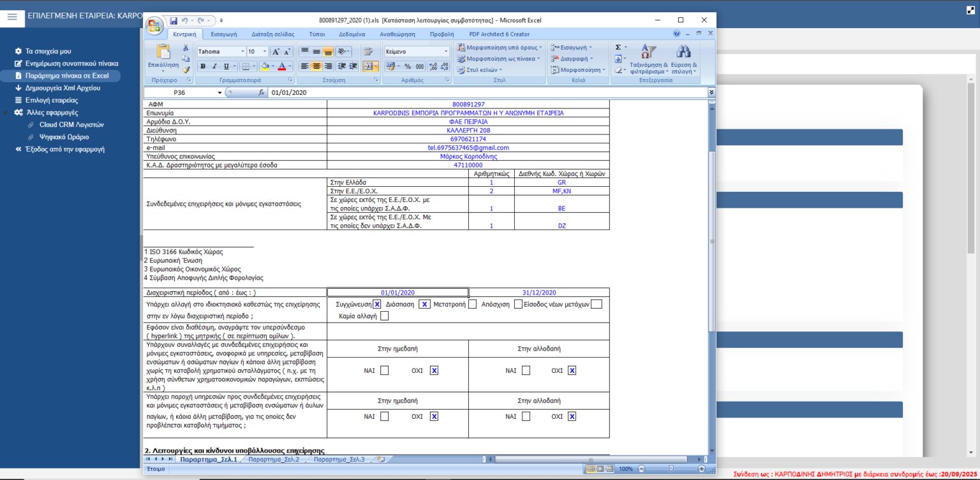The width and height of the screenshot is (980, 480).
Task: Click the zoom slider handle in status bar
Action: point(671,469)
